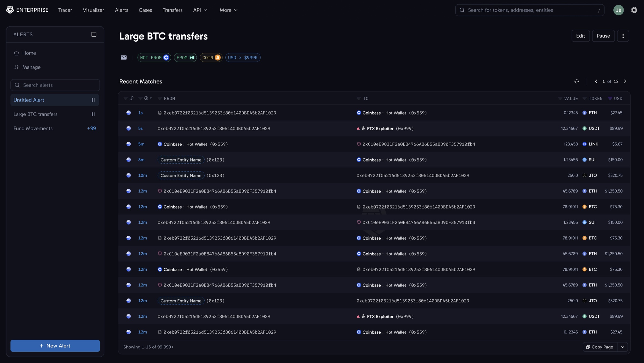Toggle pause on Large BTC transfers sidebar item

click(93, 114)
